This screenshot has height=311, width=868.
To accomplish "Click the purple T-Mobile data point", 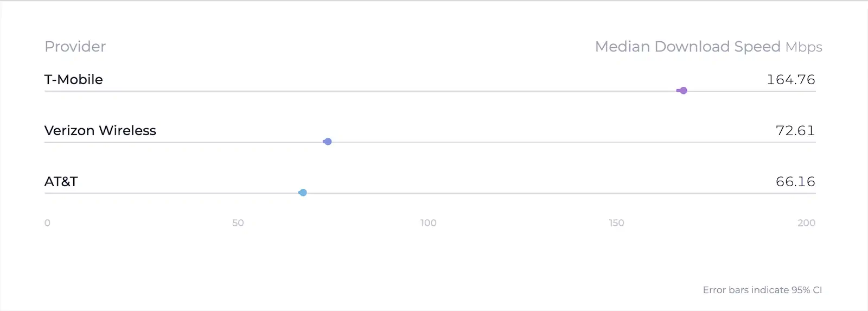I will pyautogui.click(x=683, y=91).
